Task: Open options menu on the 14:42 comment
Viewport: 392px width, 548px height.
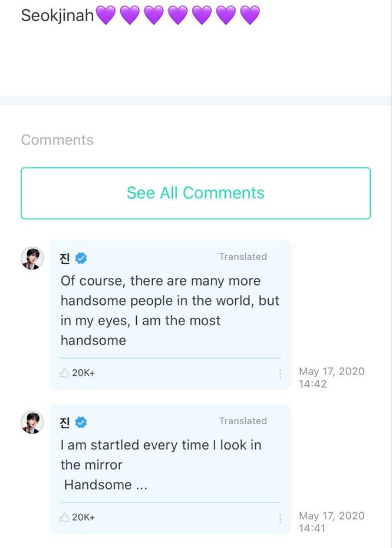Action: pos(280,374)
